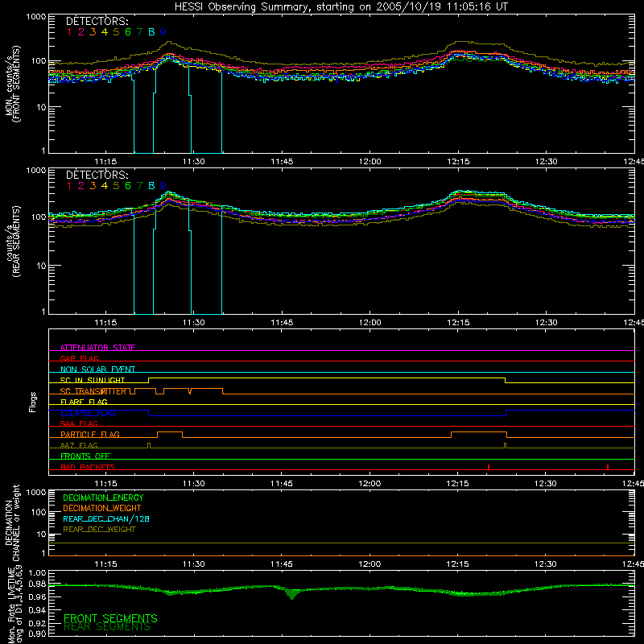Viewport: 644px width, 644px height.
Task: Click the DECIMATION_WEIGHT legend label
Action: pyautogui.click(x=102, y=508)
